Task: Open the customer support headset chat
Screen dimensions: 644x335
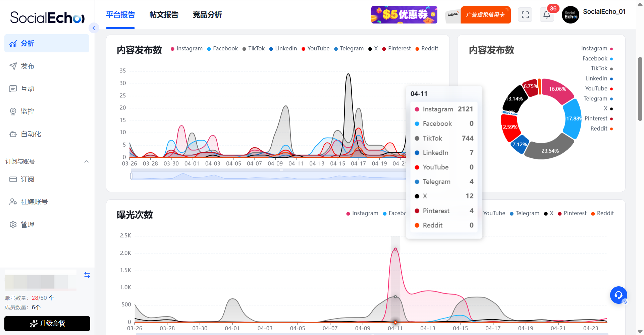Action: pyautogui.click(x=619, y=295)
